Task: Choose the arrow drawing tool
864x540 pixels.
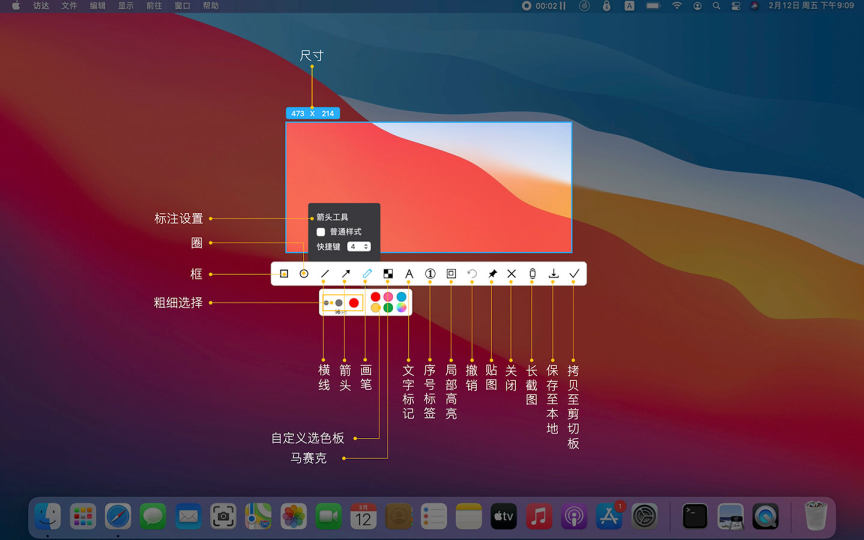Action: (346, 273)
